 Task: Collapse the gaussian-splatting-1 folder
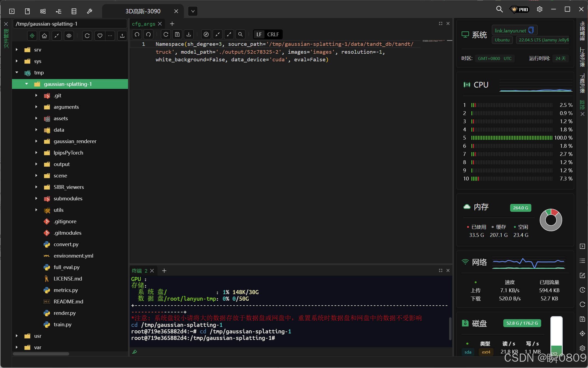[26, 84]
